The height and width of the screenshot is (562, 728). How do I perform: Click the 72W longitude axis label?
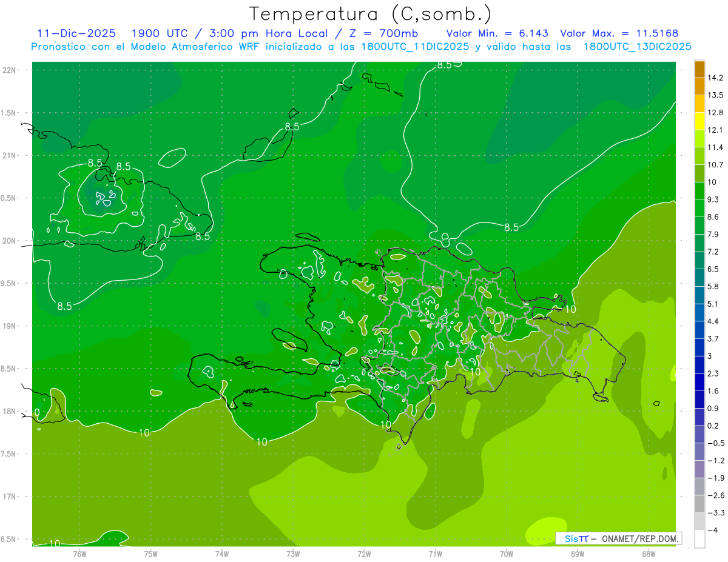364,554
